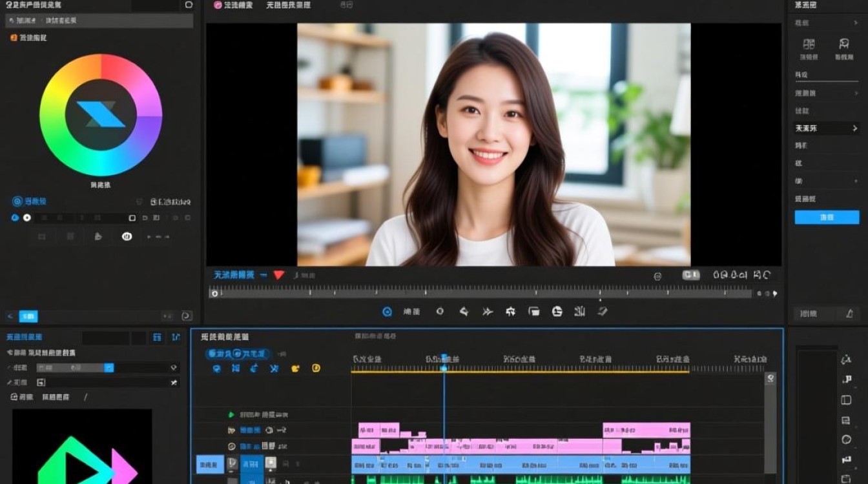Click the blue circular icon in playback toolbar

click(387, 311)
